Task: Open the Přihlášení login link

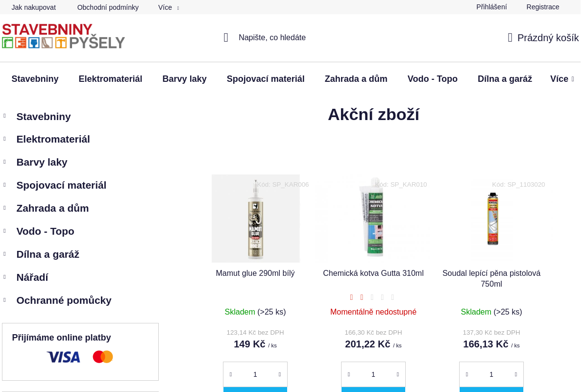Action: (491, 7)
